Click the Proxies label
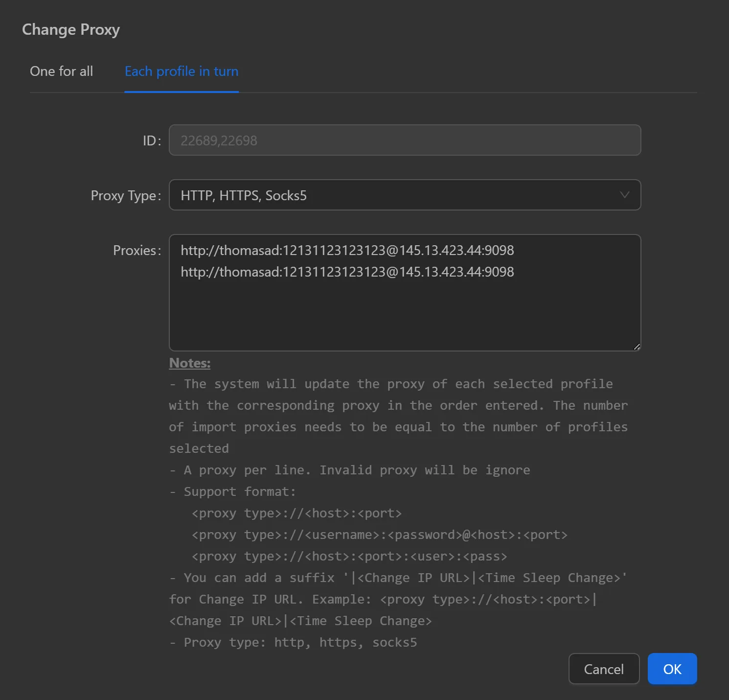729x700 pixels. (x=137, y=250)
